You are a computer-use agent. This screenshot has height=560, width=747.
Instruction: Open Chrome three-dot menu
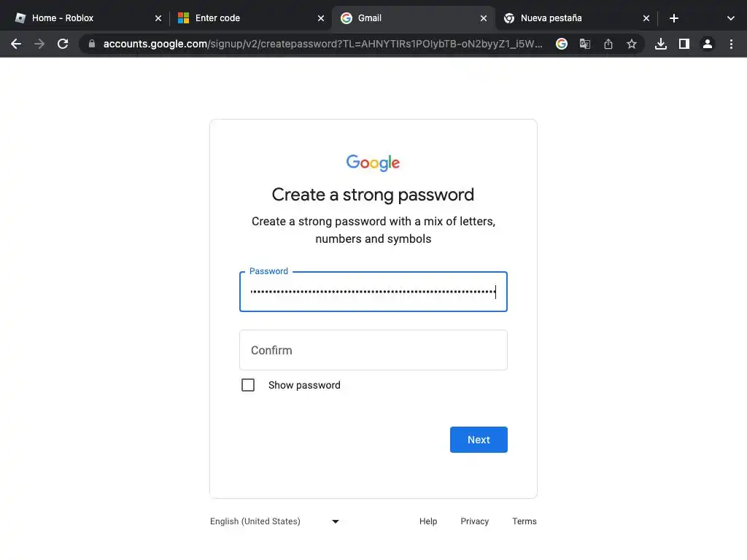click(x=731, y=44)
